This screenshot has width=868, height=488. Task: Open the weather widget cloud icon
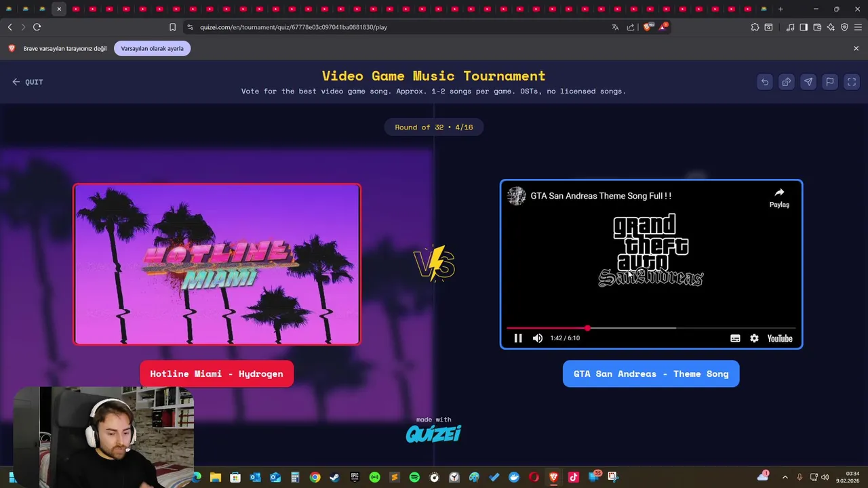[x=763, y=476]
